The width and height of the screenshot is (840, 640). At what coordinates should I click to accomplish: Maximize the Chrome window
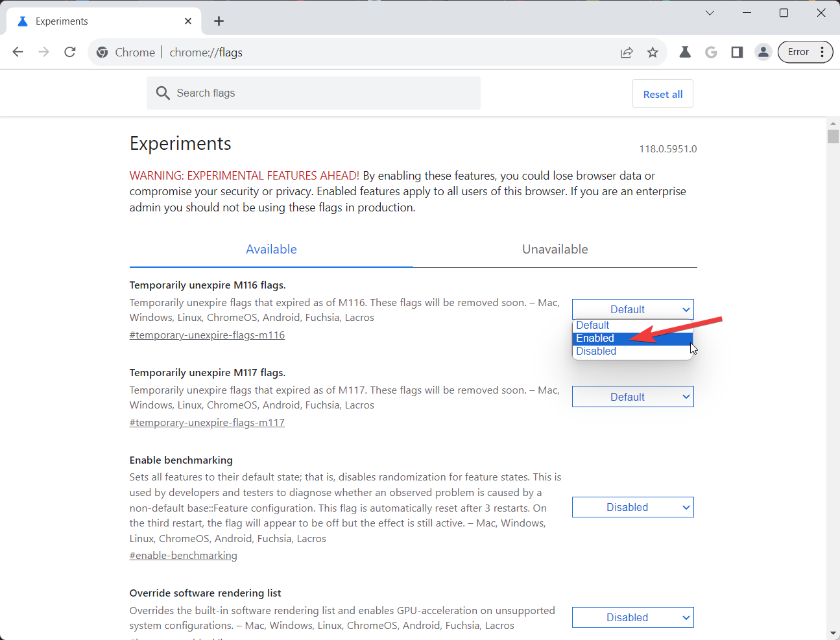tap(784, 13)
